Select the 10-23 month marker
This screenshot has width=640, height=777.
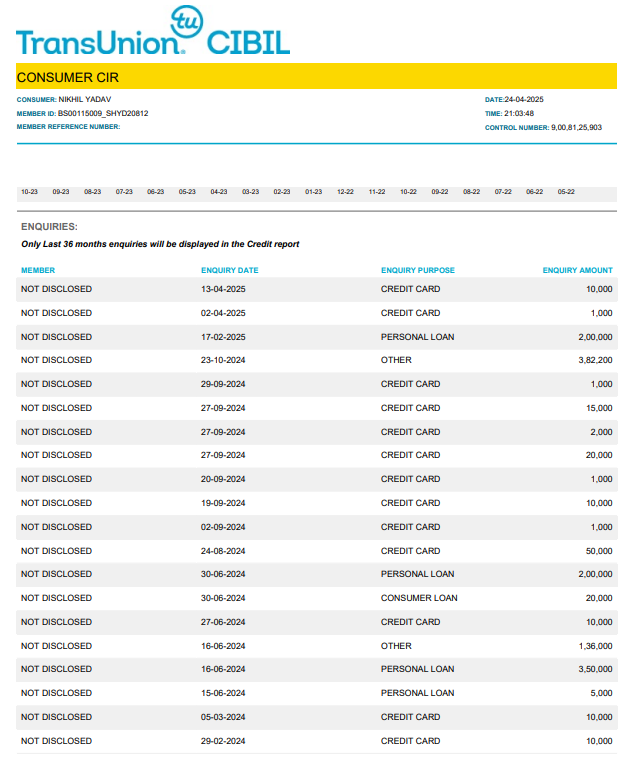pyautogui.click(x=29, y=192)
